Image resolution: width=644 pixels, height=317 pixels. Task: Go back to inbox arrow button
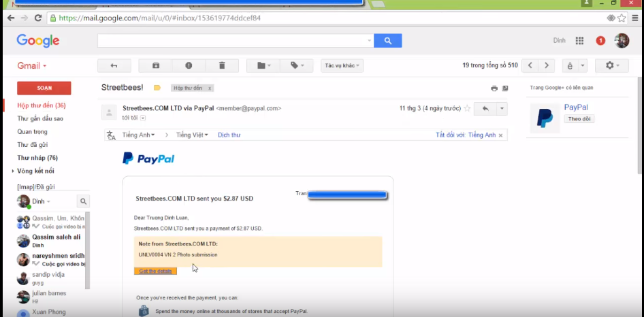(x=114, y=66)
